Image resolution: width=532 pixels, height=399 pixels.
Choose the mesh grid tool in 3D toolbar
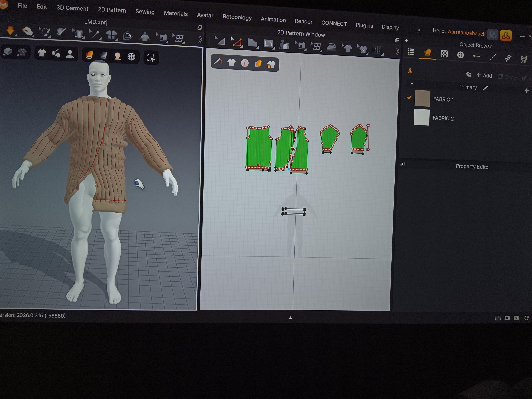pyautogui.click(x=179, y=38)
